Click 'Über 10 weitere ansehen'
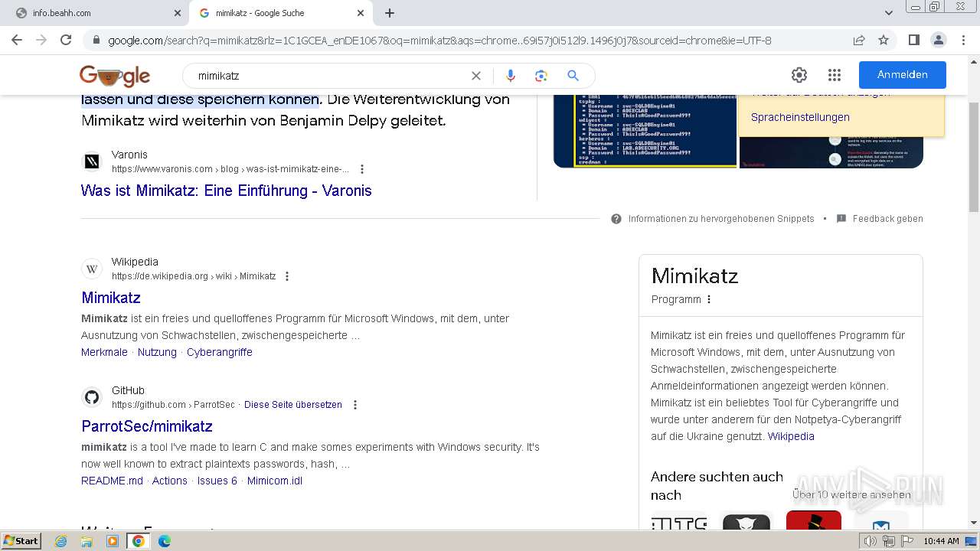Viewport: 980px width, 551px height. click(851, 494)
